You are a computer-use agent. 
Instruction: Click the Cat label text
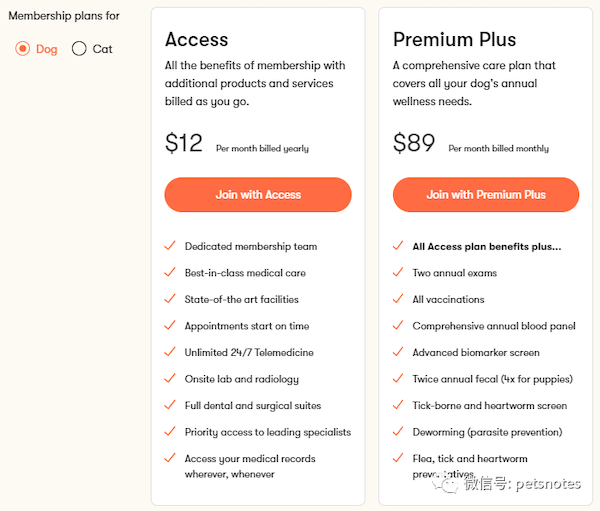coord(103,49)
